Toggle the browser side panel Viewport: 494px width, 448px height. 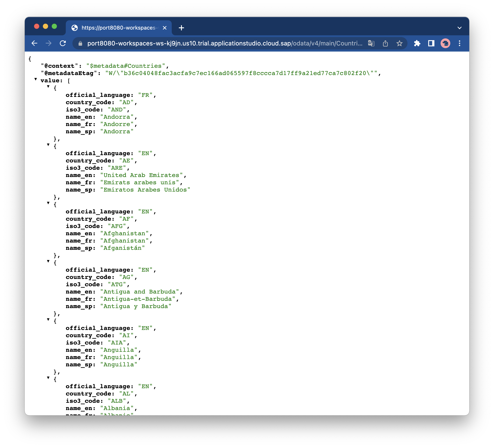[431, 43]
